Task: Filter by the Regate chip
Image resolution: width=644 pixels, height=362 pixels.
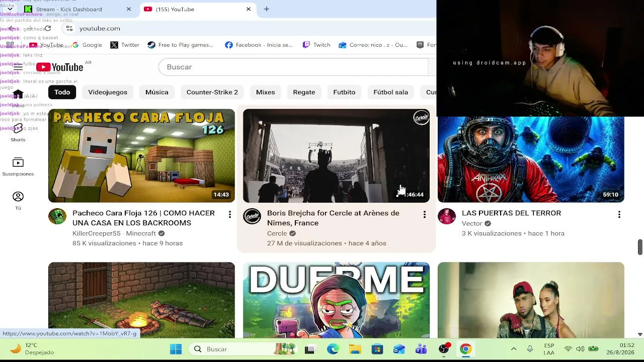Action: 304,92
